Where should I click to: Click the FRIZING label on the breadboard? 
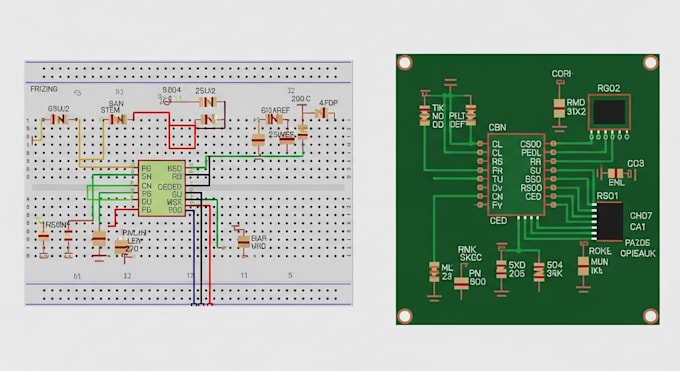(44, 89)
